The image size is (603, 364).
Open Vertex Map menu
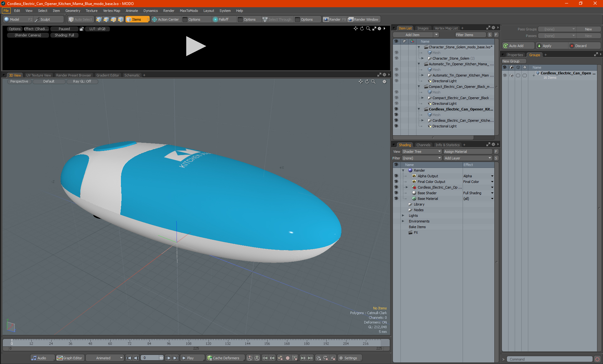pyautogui.click(x=111, y=11)
